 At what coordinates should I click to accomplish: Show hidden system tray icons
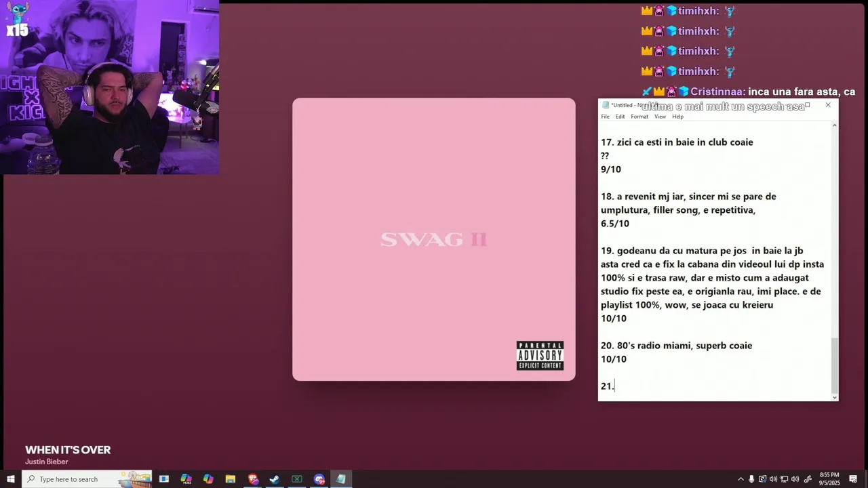pyautogui.click(x=741, y=479)
